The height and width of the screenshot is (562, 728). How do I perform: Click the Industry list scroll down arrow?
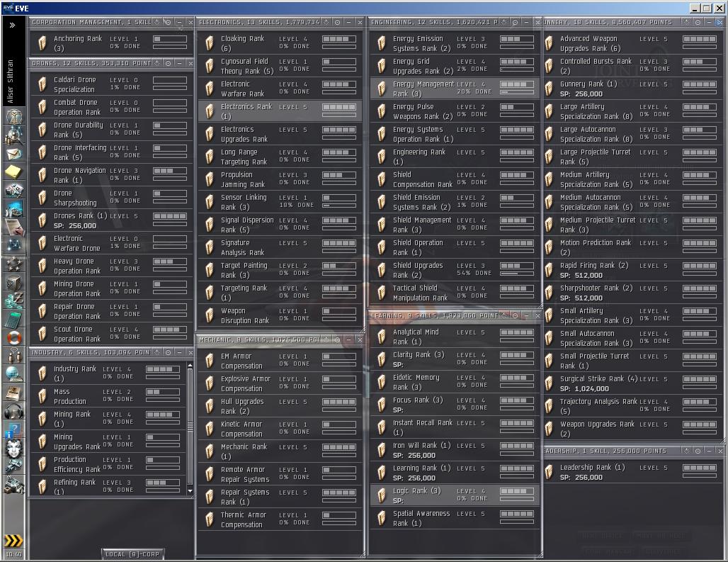pyautogui.click(x=189, y=491)
